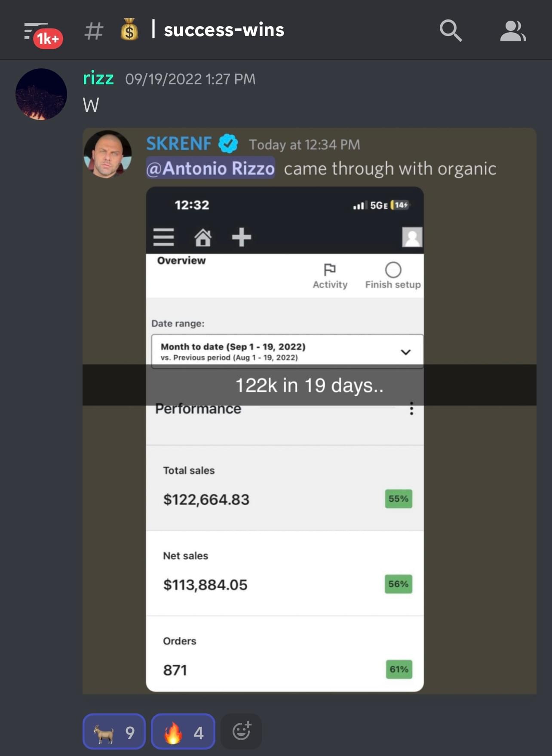
Task: Expand the Month to date range dropdown
Action: (287, 352)
